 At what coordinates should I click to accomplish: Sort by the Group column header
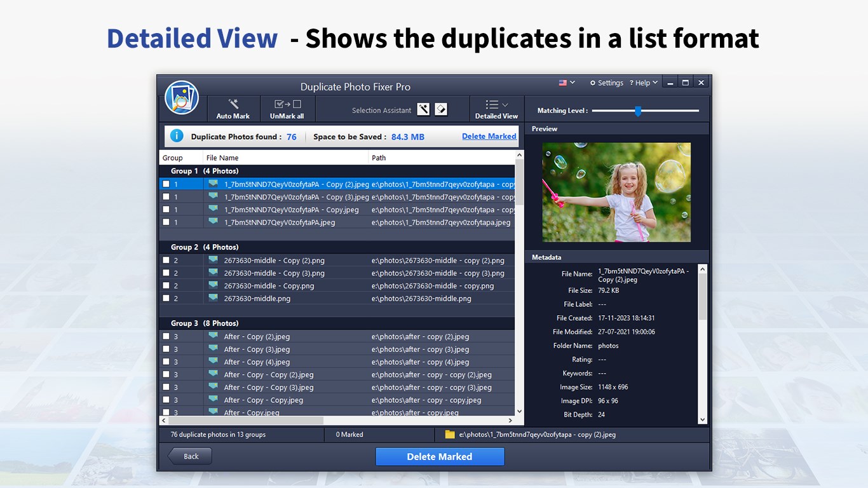coord(181,158)
